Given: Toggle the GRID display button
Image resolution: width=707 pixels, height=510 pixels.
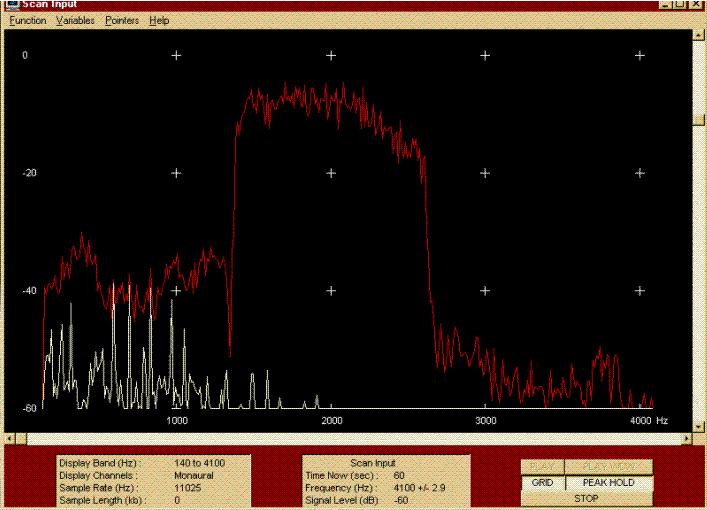Looking at the screenshot, I should [542, 483].
